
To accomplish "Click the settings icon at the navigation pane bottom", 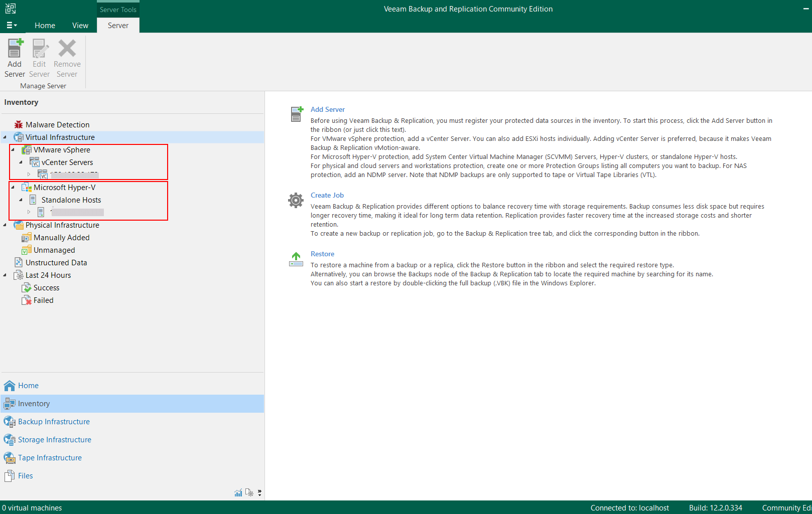I will pos(249,493).
